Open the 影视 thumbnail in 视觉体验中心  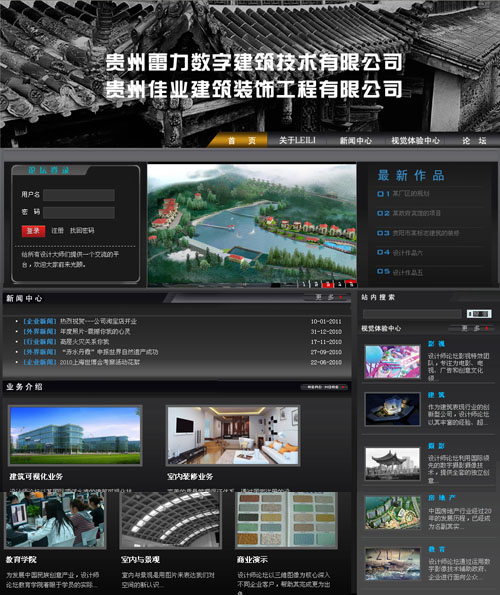point(393,362)
